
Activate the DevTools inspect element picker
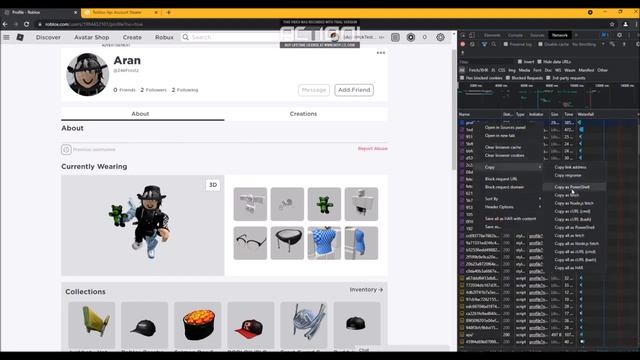point(463,35)
